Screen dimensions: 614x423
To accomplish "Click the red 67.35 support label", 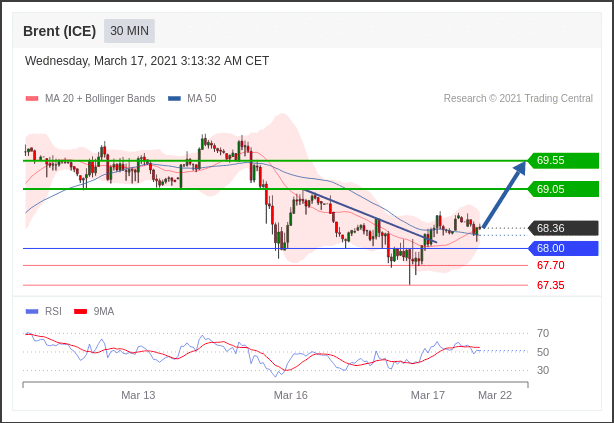I will coord(550,285).
